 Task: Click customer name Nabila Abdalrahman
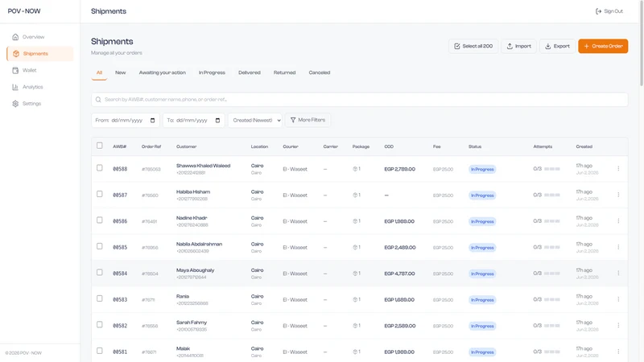pos(199,244)
